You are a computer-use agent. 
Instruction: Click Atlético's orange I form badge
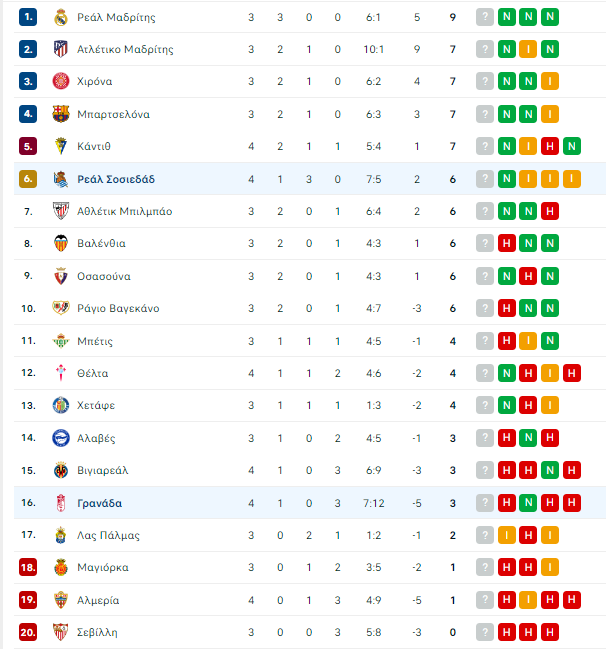pos(528,49)
